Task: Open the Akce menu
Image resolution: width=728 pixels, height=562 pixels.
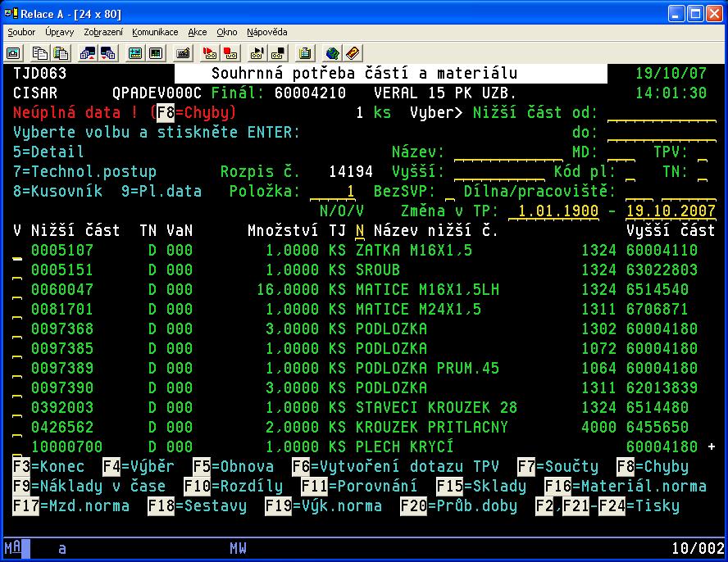Action: click(x=198, y=32)
